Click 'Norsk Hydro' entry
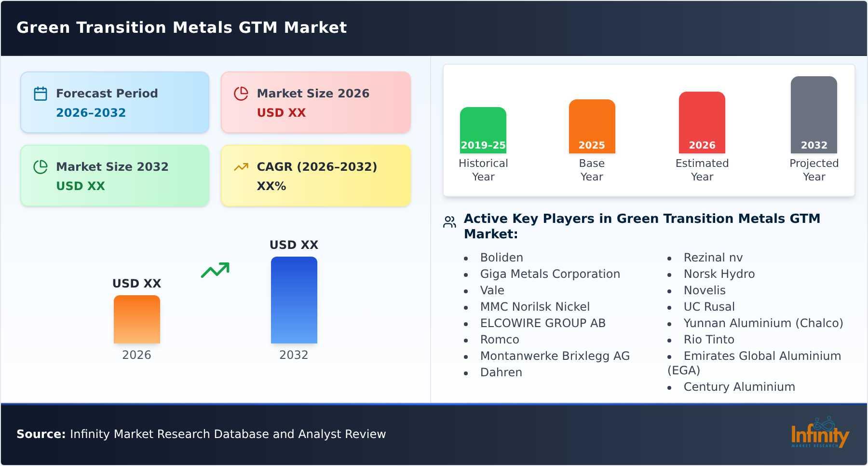The width and height of the screenshot is (868, 466). click(719, 274)
